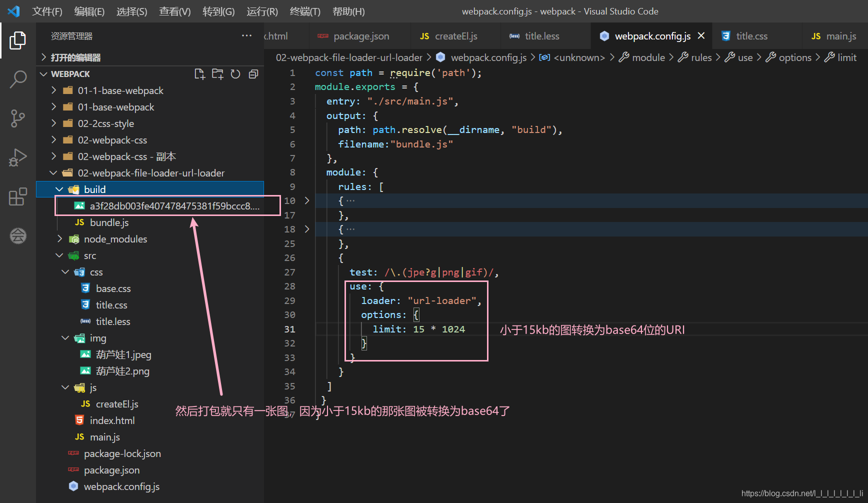Open the Search view in the activity bar
The image size is (868, 503).
click(x=18, y=79)
